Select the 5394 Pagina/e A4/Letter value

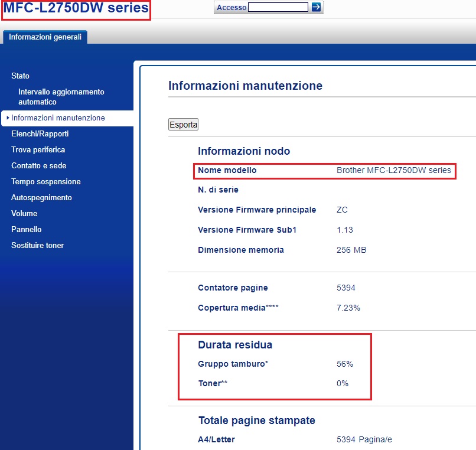[x=364, y=439]
